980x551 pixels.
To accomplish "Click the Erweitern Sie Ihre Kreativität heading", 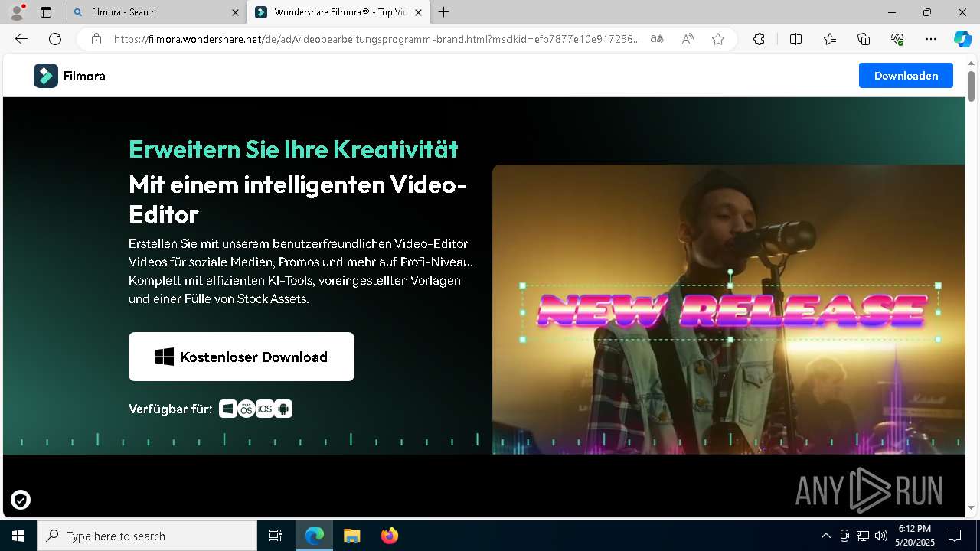I will click(293, 148).
